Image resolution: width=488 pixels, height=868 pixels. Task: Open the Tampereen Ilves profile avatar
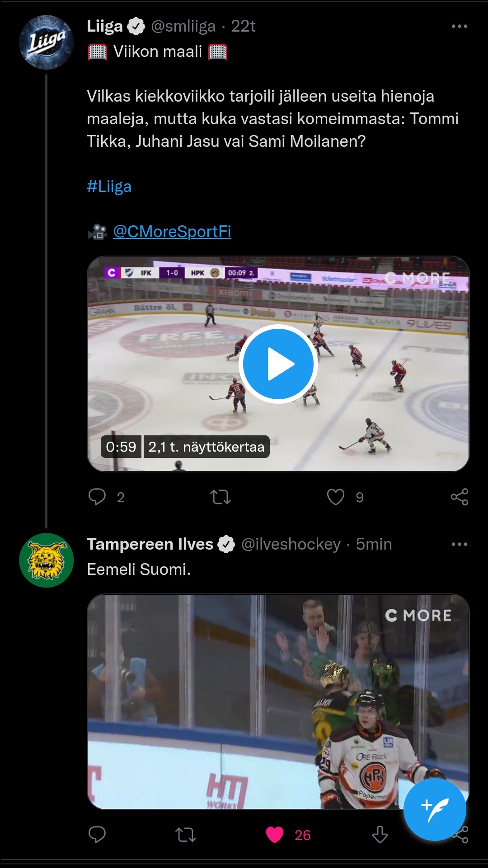[x=46, y=560]
